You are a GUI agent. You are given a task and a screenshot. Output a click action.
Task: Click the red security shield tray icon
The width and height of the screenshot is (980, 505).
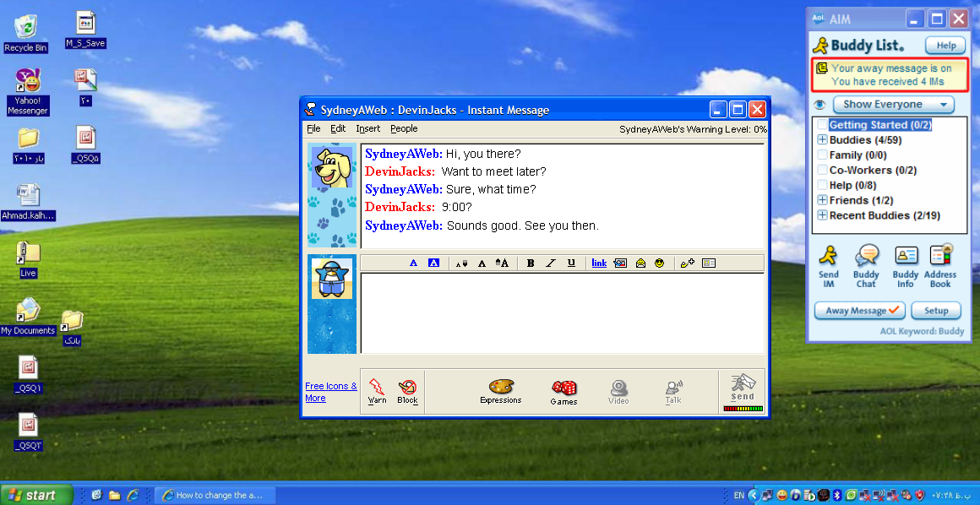[x=922, y=495]
